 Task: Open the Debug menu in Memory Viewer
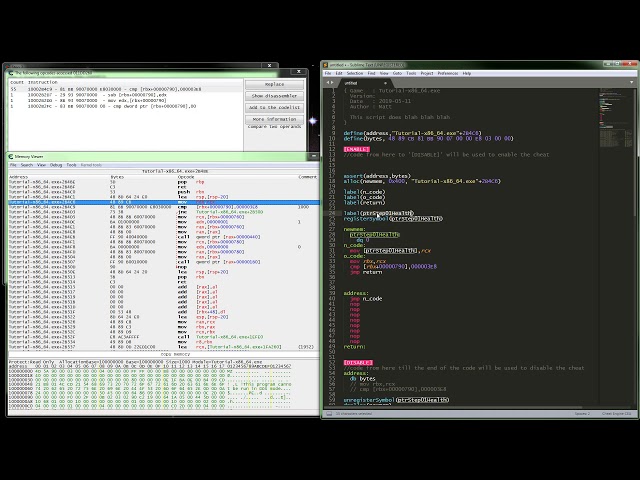coord(56,165)
